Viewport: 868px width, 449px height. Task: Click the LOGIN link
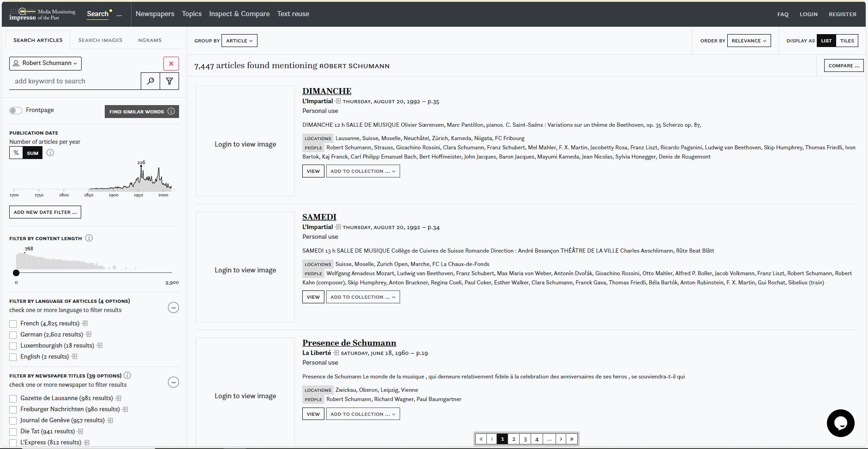point(808,14)
